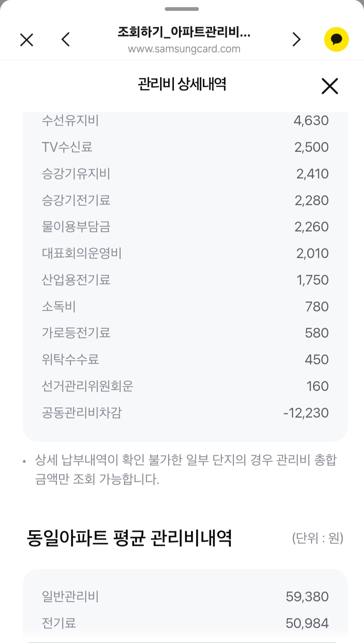Close the in-app browser with X icon

(27, 40)
